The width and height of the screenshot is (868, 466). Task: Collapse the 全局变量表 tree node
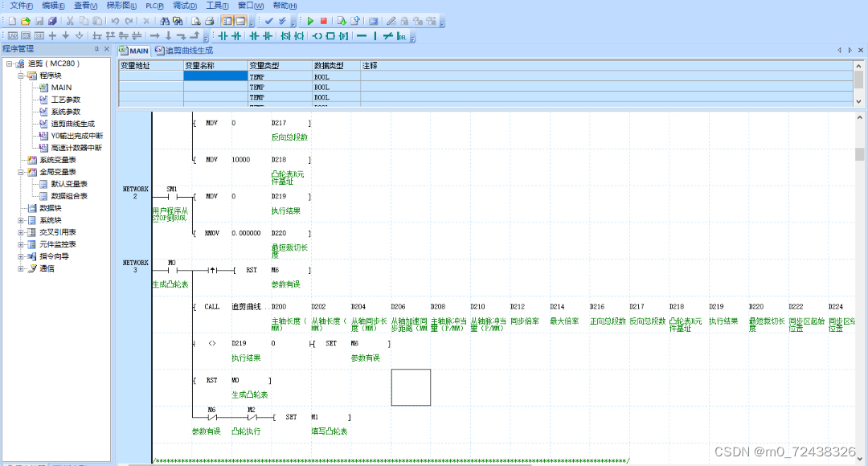(x=21, y=172)
